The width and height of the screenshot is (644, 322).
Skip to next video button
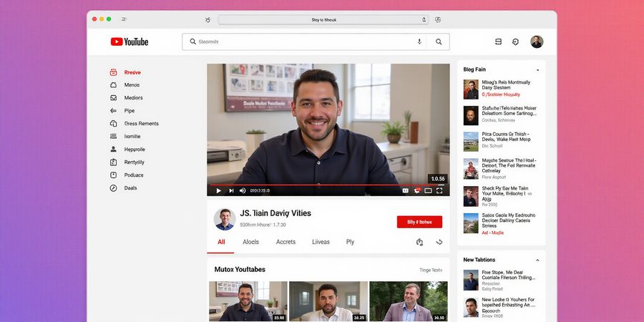point(231,190)
